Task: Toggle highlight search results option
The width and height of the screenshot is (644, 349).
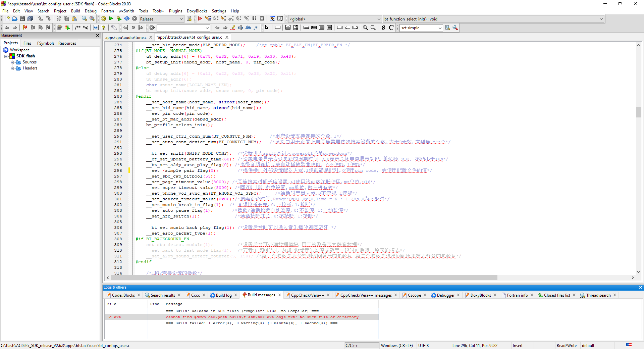Action: [233, 28]
